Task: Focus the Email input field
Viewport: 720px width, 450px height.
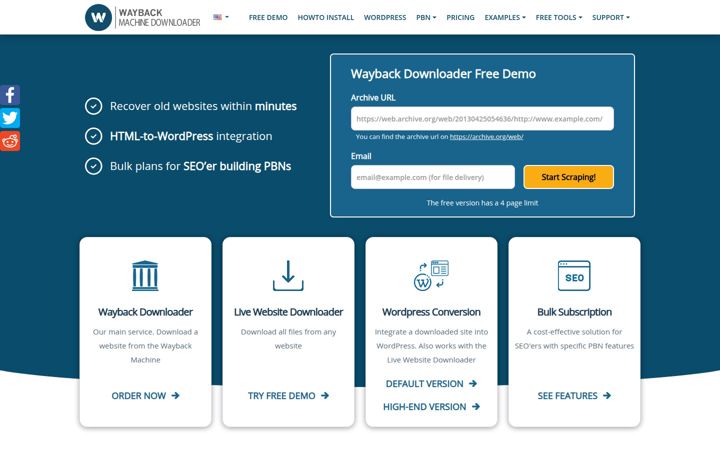Action: click(433, 177)
